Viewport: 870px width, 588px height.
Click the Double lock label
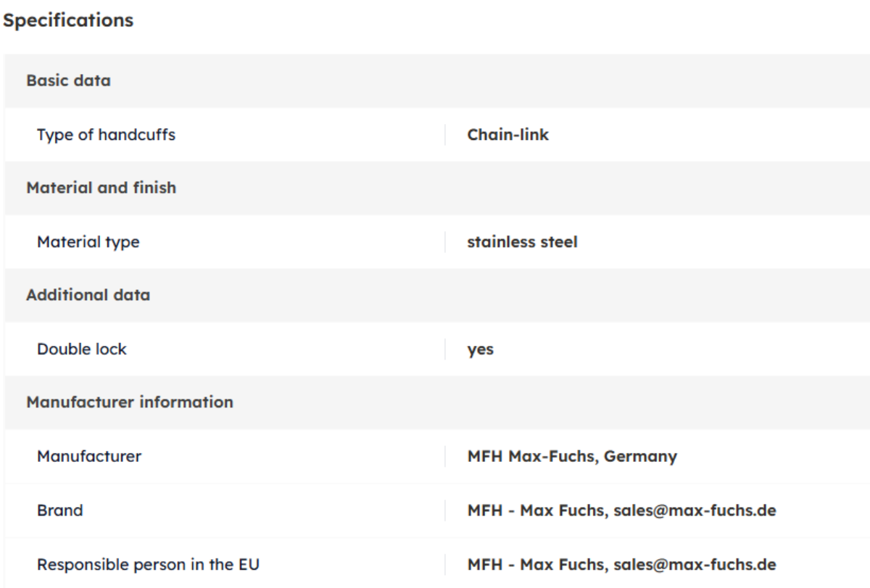coord(81,349)
